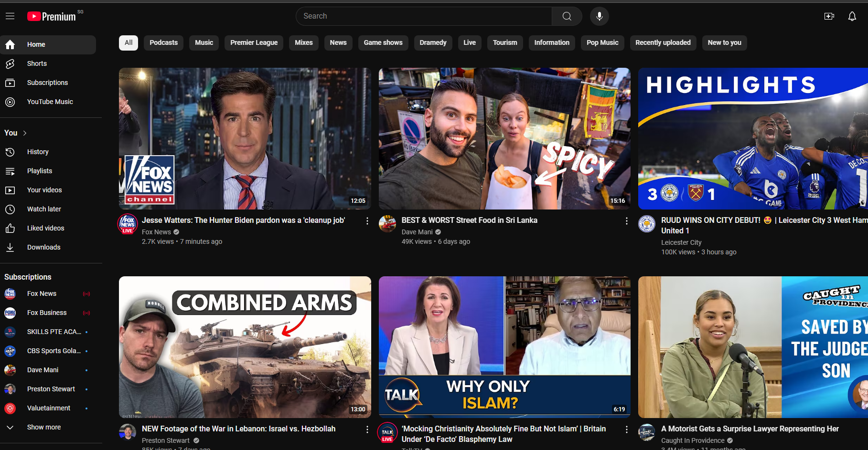Visit Dave Mani channel name under video
This screenshot has height=450, width=868.
pyautogui.click(x=417, y=232)
